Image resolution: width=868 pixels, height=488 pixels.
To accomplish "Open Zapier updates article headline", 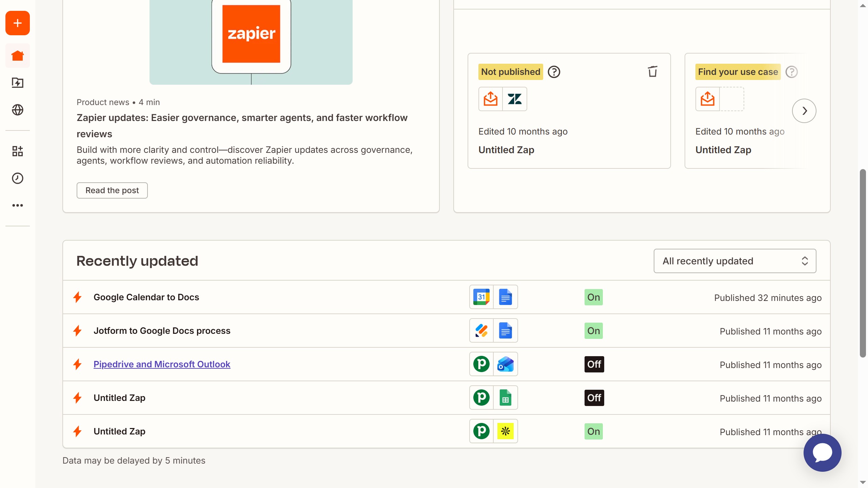I will click(x=242, y=126).
